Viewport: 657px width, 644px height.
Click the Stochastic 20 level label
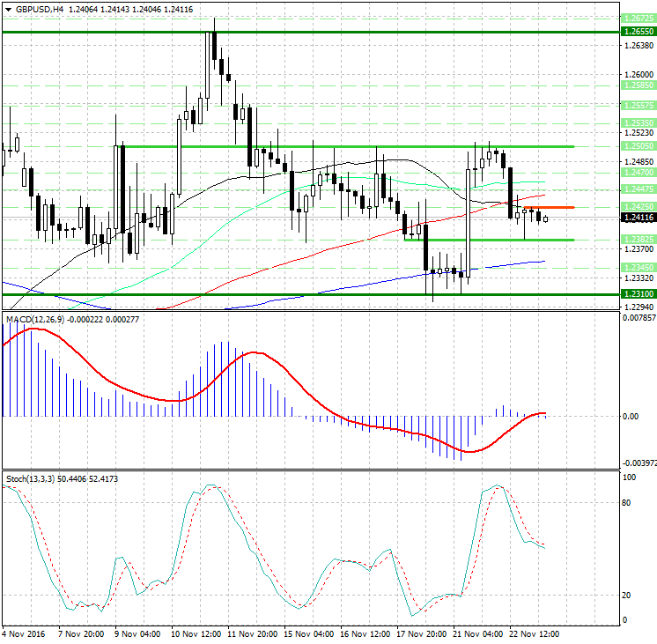[x=628, y=595]
